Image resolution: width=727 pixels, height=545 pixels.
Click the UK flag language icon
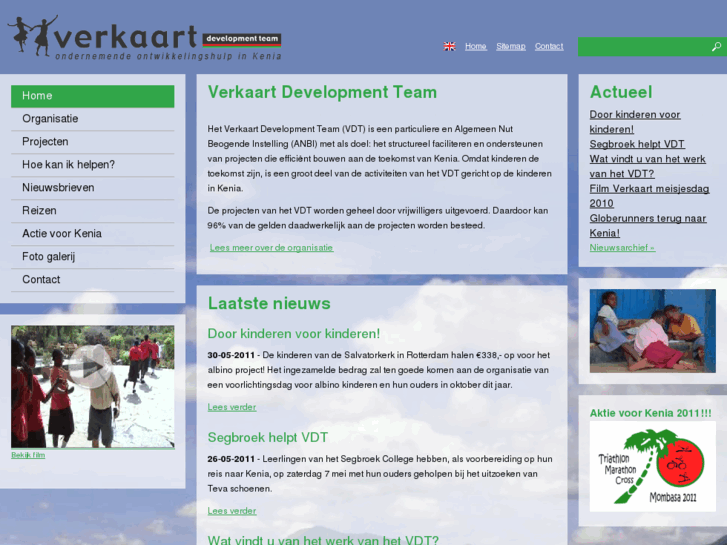coord(449,46)
